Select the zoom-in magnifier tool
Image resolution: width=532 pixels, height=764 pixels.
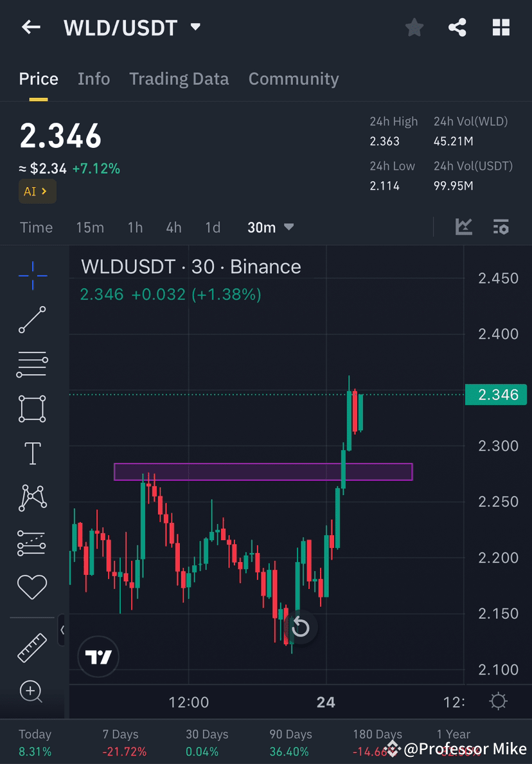32,692
